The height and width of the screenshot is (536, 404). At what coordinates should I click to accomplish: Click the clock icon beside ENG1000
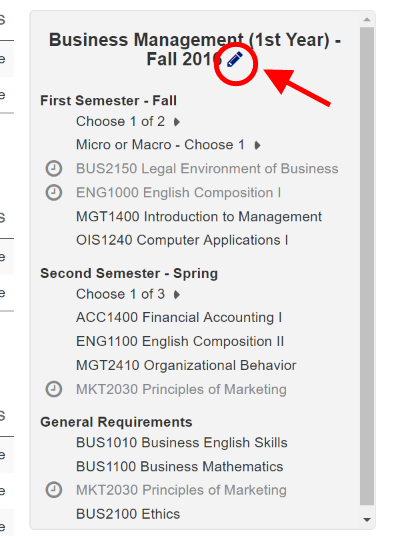pyautogui.click(x=54, y=192)
